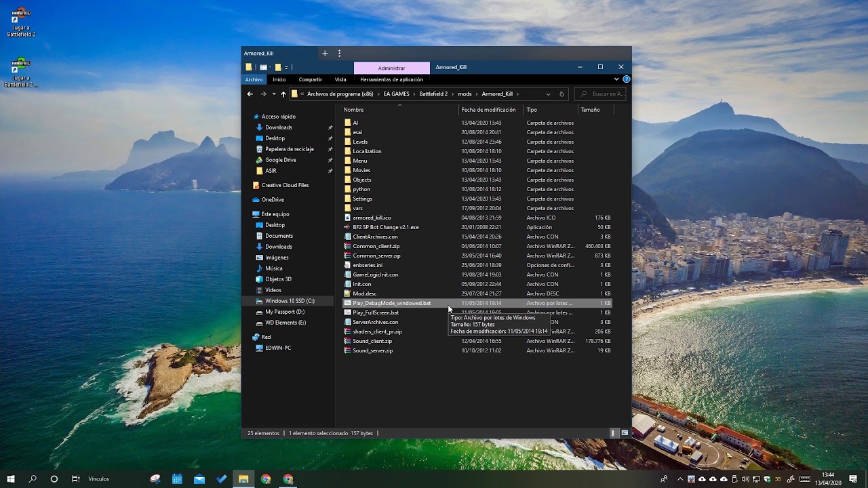Open Cortana from the taskbar

click(54, 479)
